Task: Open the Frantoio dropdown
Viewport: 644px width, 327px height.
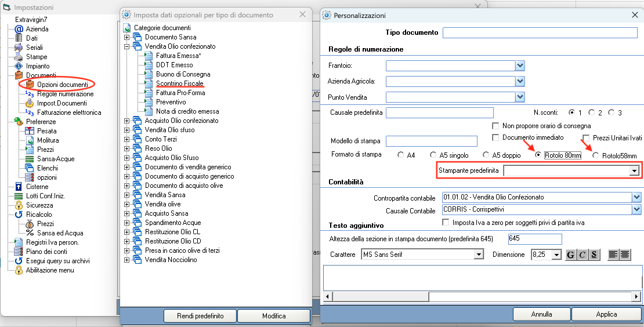Action: 520,66
